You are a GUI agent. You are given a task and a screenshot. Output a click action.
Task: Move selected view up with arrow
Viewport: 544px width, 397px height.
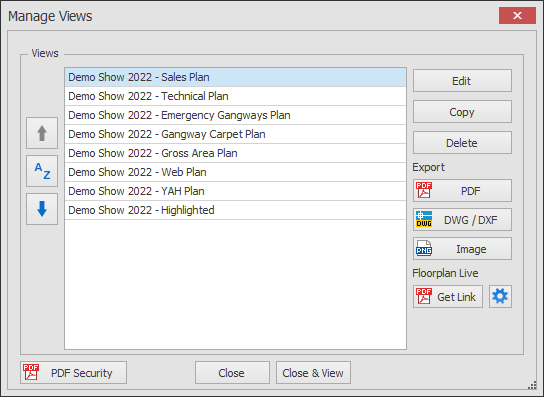point(42,133)
